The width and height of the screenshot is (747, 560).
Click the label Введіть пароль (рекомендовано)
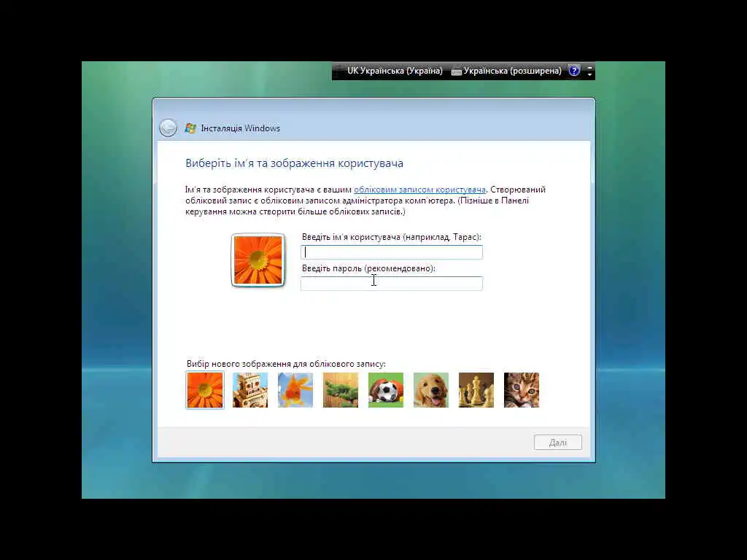coord(368,268)
